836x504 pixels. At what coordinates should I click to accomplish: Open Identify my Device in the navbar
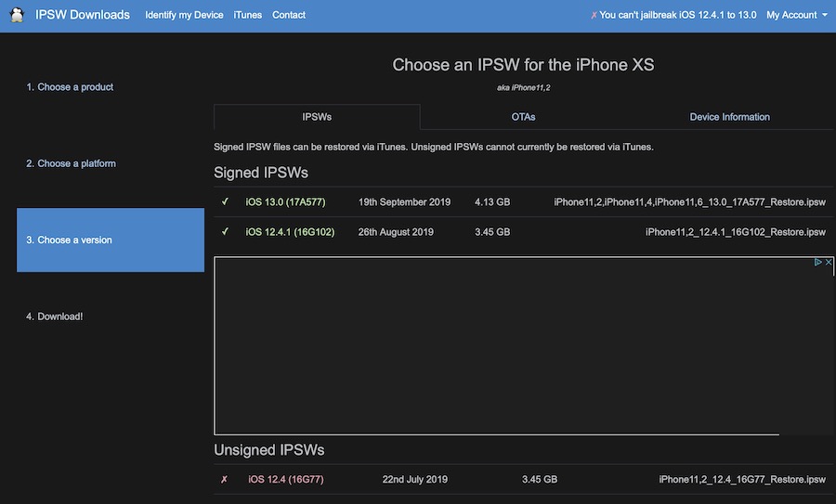pos(184,15)
